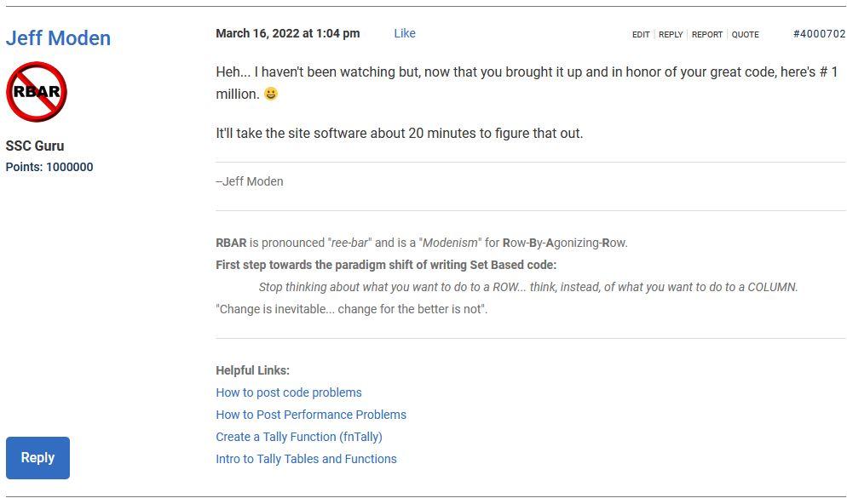Image resolution: width=847 pixels, height=504 pixels.
Task: Click the EDIT post action
Action: pyautogui.click(x=641, y=35)
